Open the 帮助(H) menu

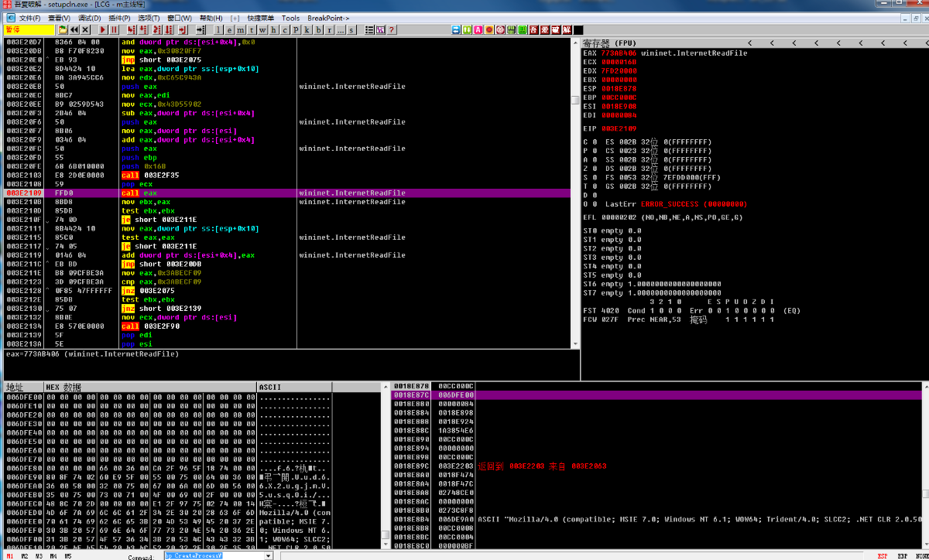click(211, 18)
